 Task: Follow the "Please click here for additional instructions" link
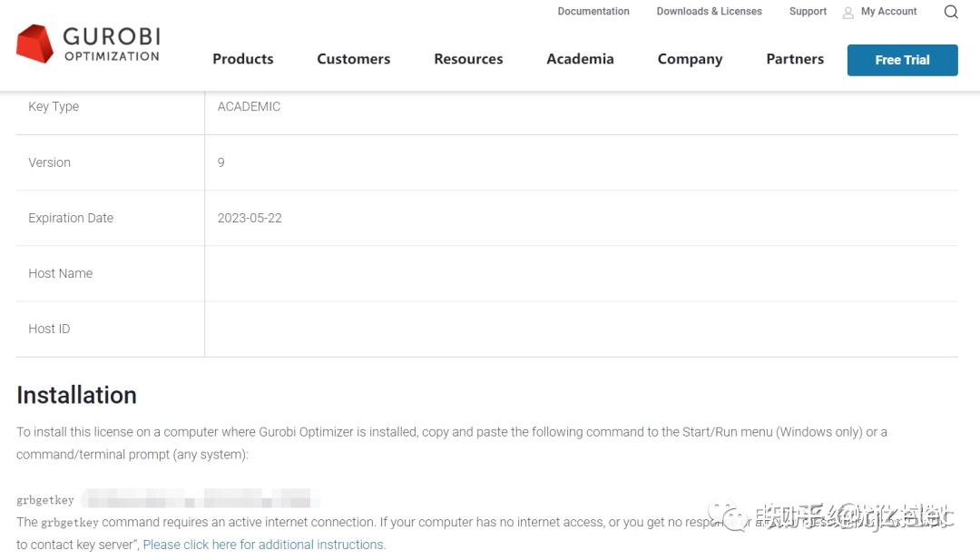click(x=264, y=545)
